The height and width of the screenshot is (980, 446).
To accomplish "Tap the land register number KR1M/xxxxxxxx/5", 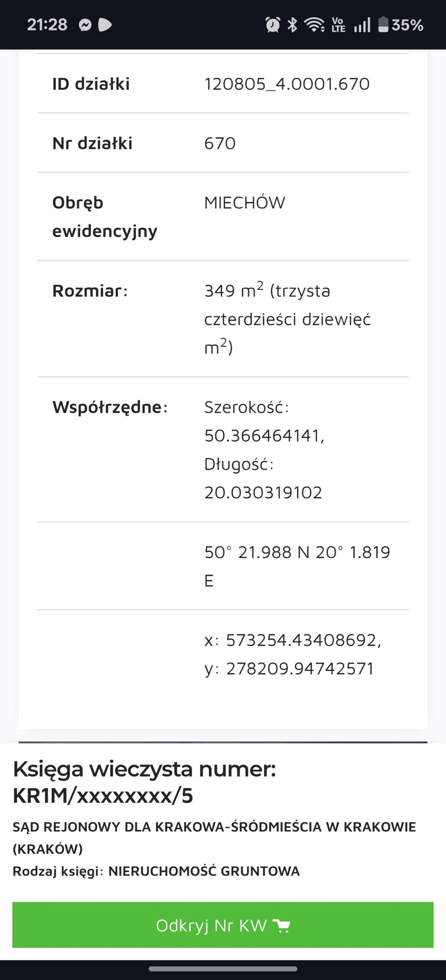I will 103,795.
